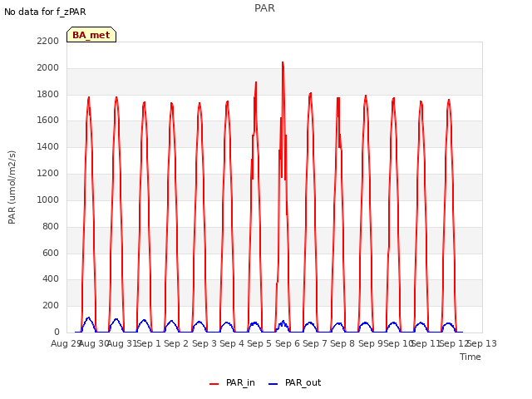Click the 'No data for f_zPAR' message

click(x=45, y=12)
